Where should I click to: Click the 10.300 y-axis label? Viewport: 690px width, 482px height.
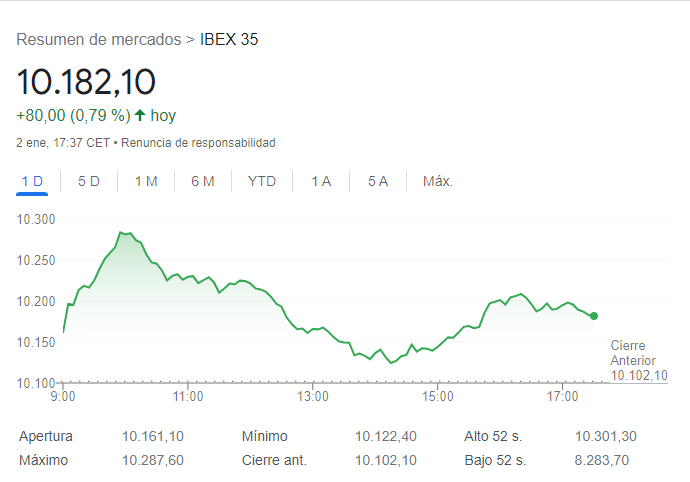pyautogui.click(x=36, y=219)
